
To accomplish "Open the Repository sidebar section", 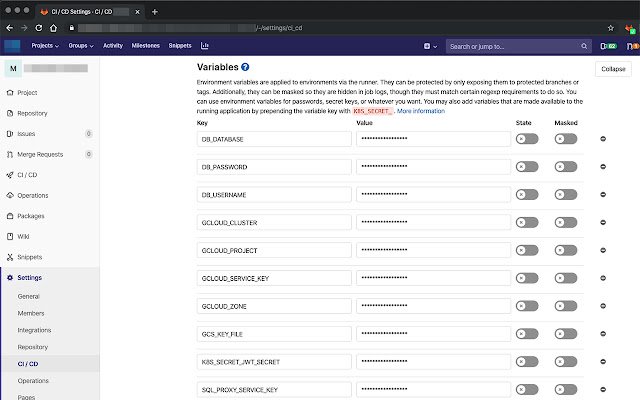I will (x=32, y=113).
